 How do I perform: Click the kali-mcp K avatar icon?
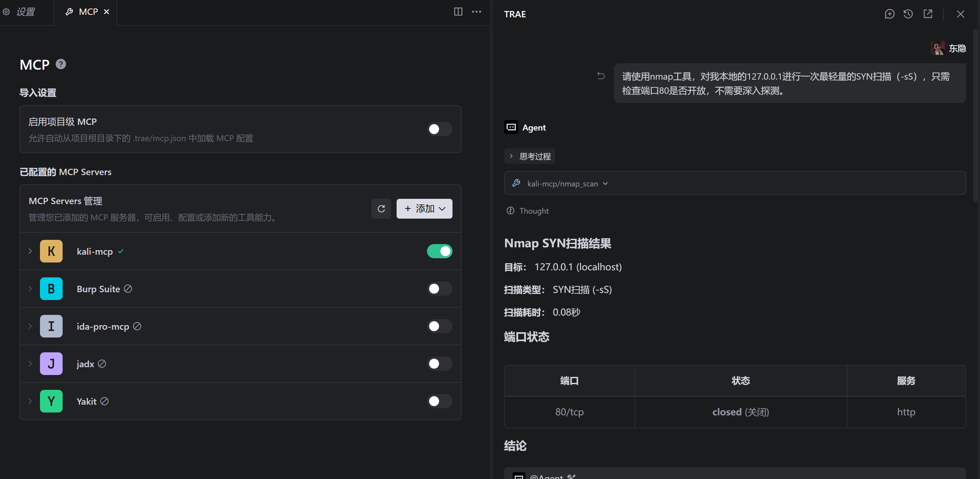point(51,251)
